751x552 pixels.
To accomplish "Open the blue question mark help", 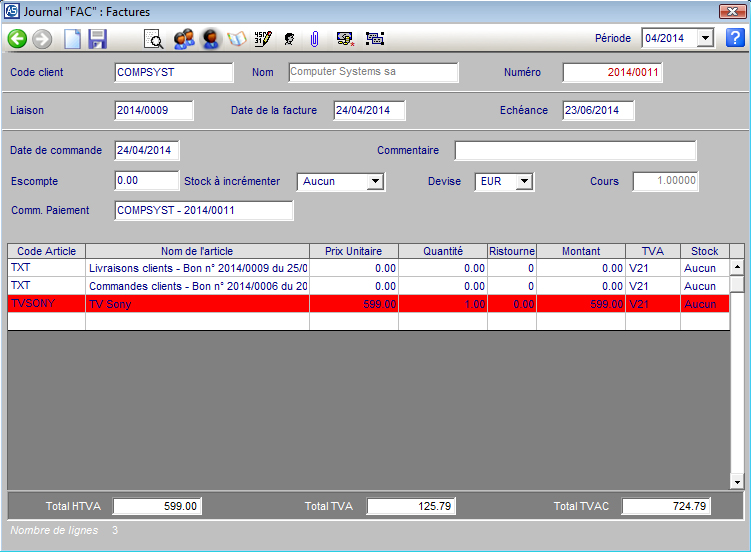I will coord(735,38).
